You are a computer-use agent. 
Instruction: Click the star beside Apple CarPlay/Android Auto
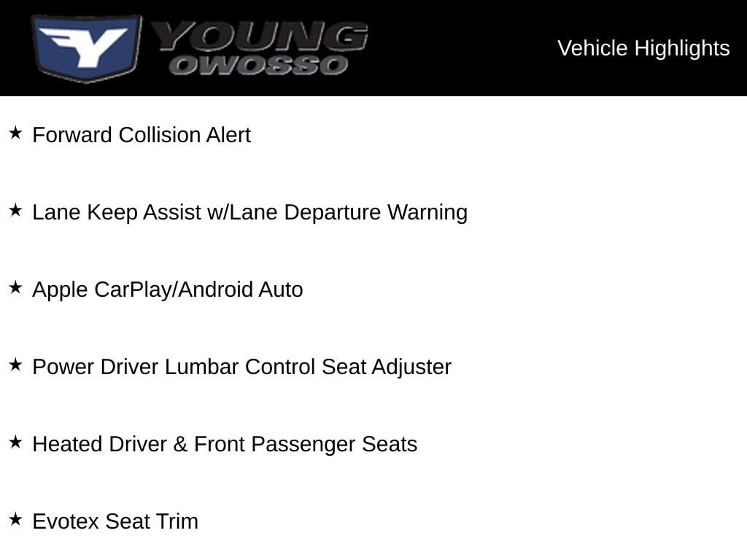pos(16,287)
